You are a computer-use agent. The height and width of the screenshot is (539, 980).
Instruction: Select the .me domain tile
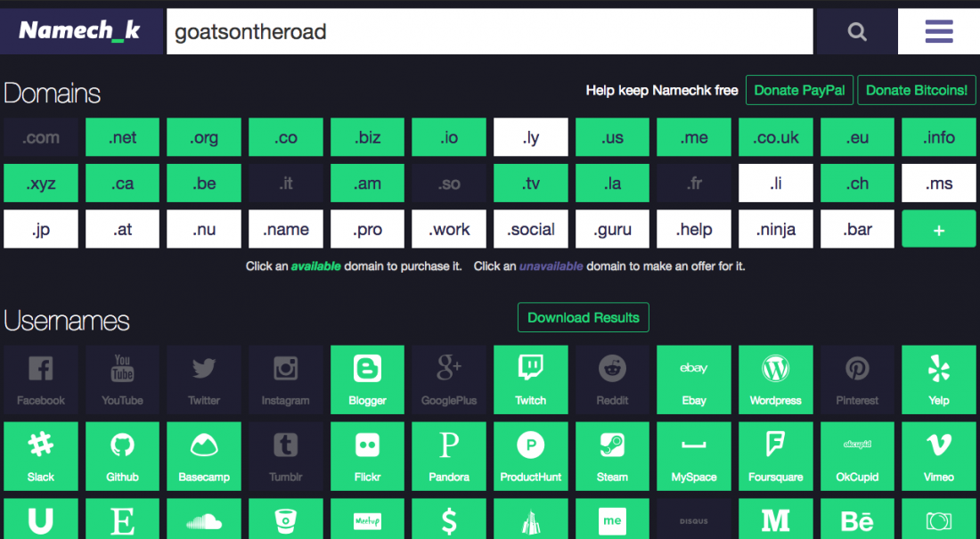click(x=694, y=137)
